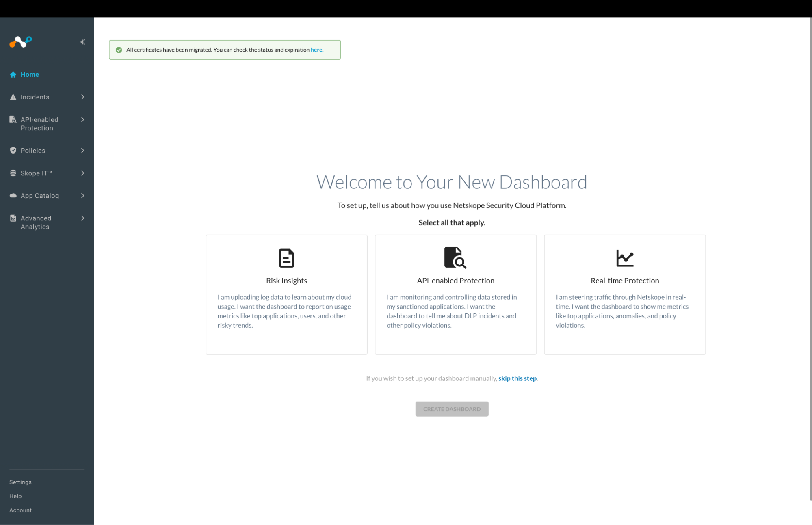The height and width of the screenshot is (525, 812).
Task: Click the Policies shield icon
Action: click(x=13, y=151)
